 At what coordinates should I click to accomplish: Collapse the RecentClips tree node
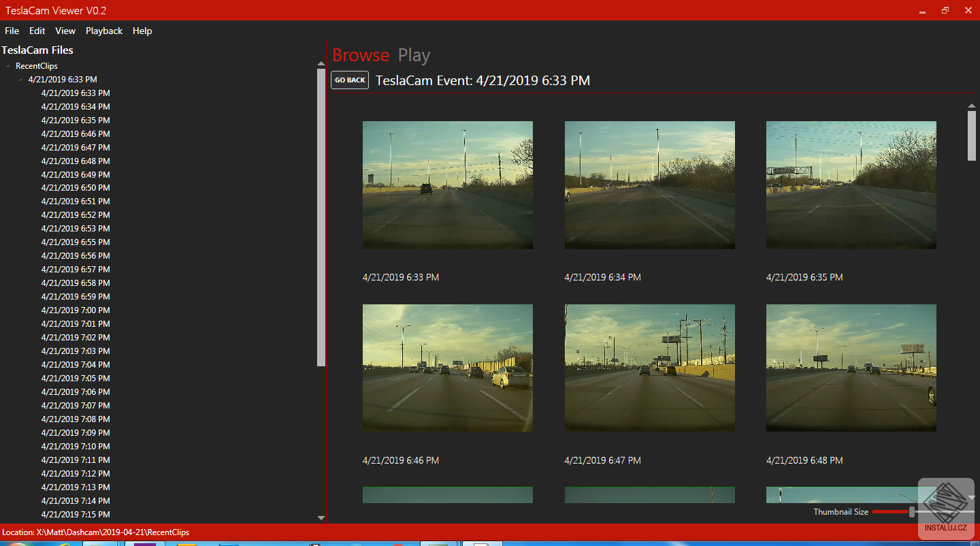[7, 65]
